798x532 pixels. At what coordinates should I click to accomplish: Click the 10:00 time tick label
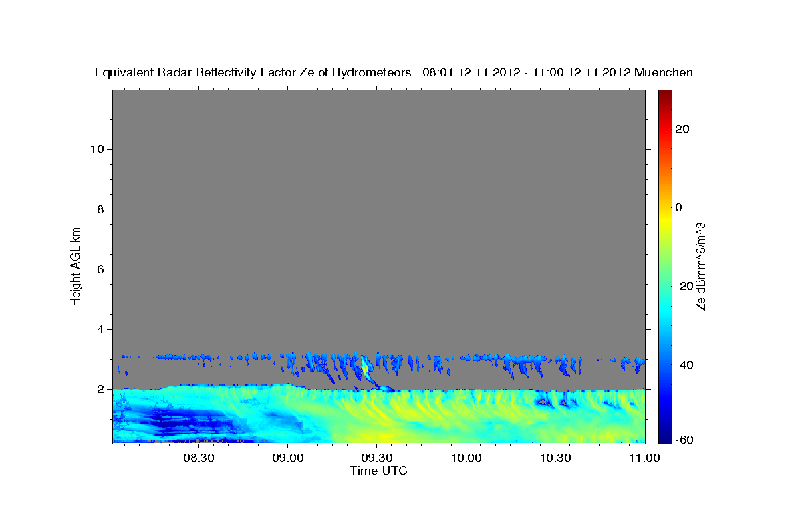[x=466, y=458]
